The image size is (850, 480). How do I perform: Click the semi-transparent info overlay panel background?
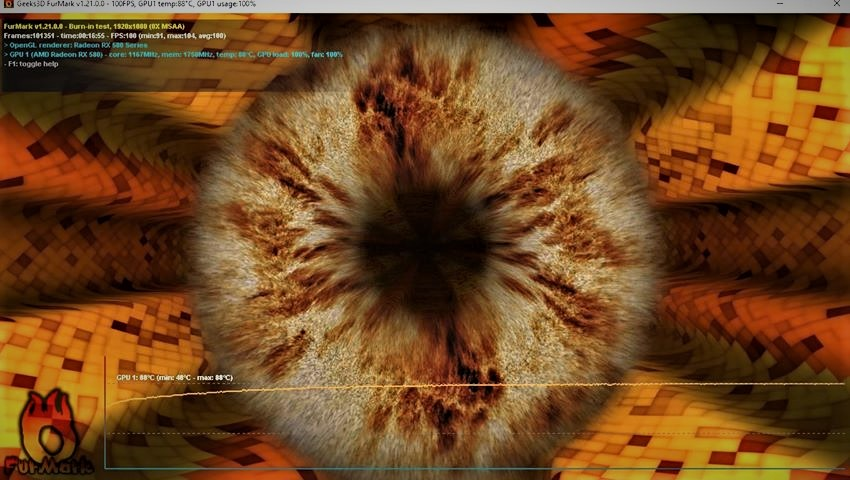[x=300, y=75]
